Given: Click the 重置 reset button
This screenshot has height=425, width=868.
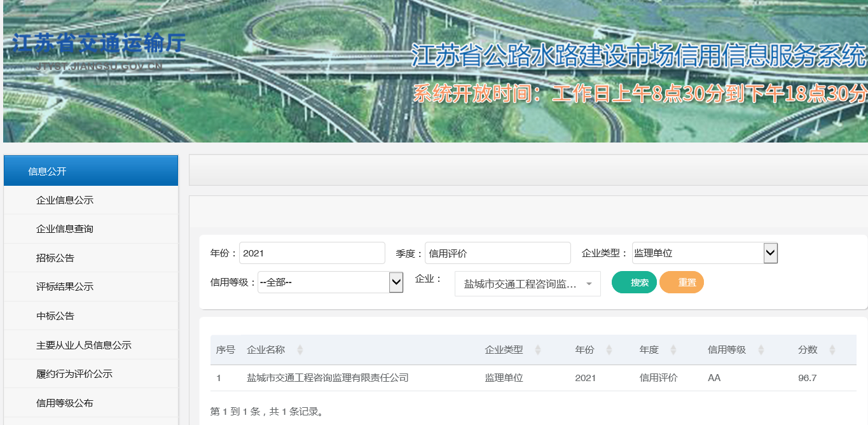Looking at the screenshot, I should [681, 282].
